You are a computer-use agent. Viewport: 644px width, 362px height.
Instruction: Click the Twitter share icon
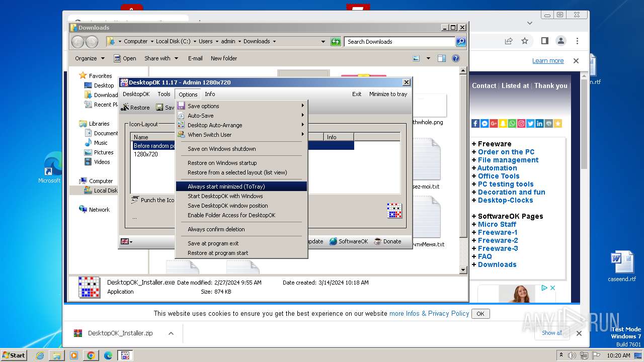coord(530,124)
